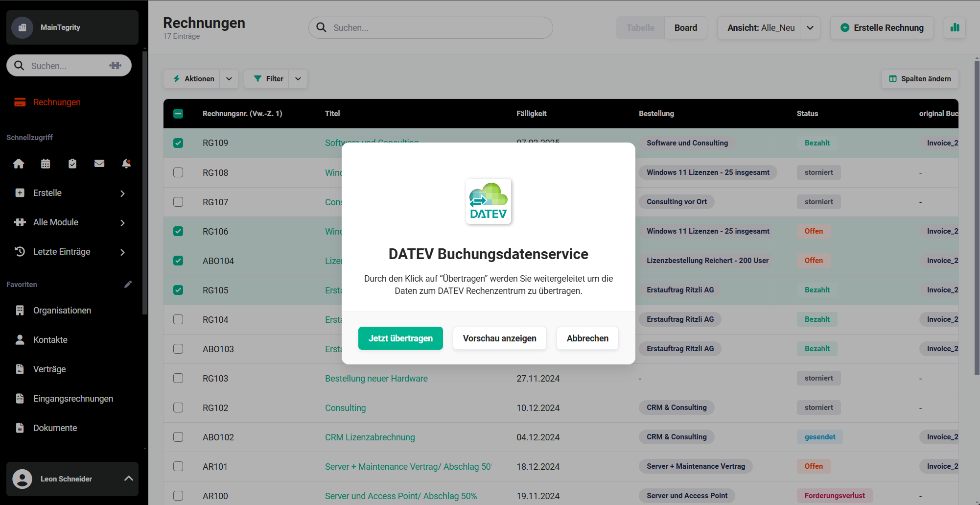Click the DATEV logo in the dialog
The image size is (980, 505).
click(x=489, y=201)
